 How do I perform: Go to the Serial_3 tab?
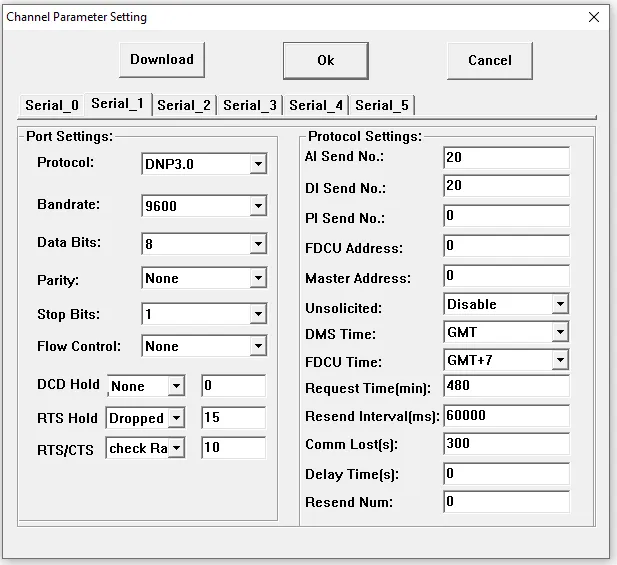point(250,105)
